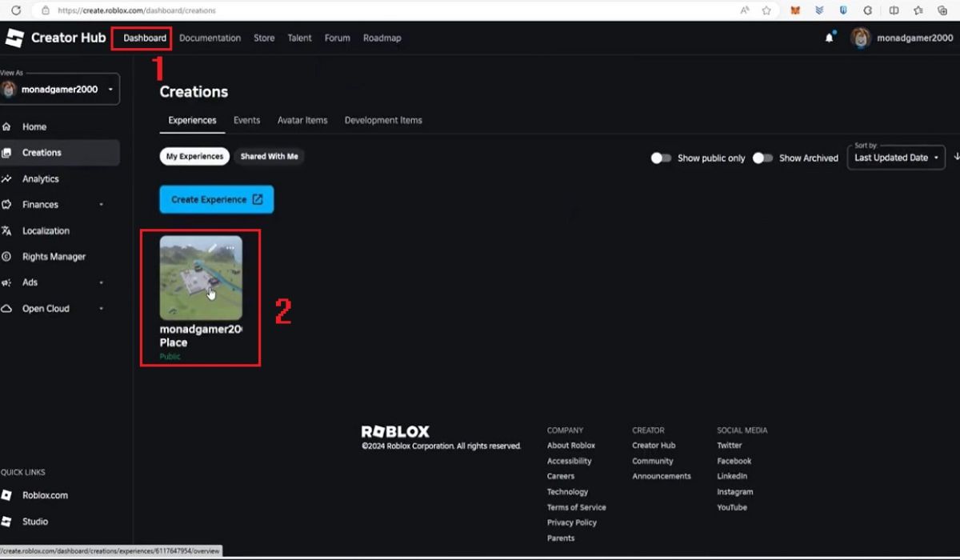Click the blue shield extension icon
Viewport: 960px width, 560px height.
843,10
